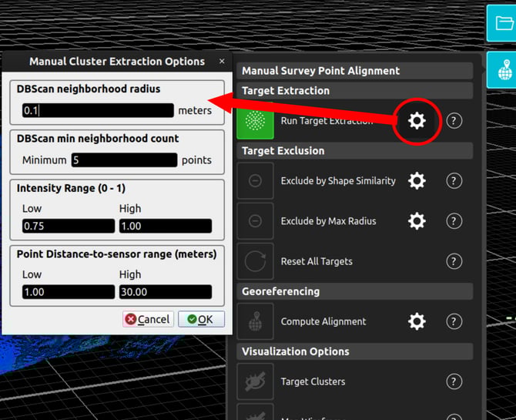The height and width of the screenshot is (420, 516).
Task: Click the DBScan neighborhood radius field
Action: pyautogui.click(x=98, y=110)
